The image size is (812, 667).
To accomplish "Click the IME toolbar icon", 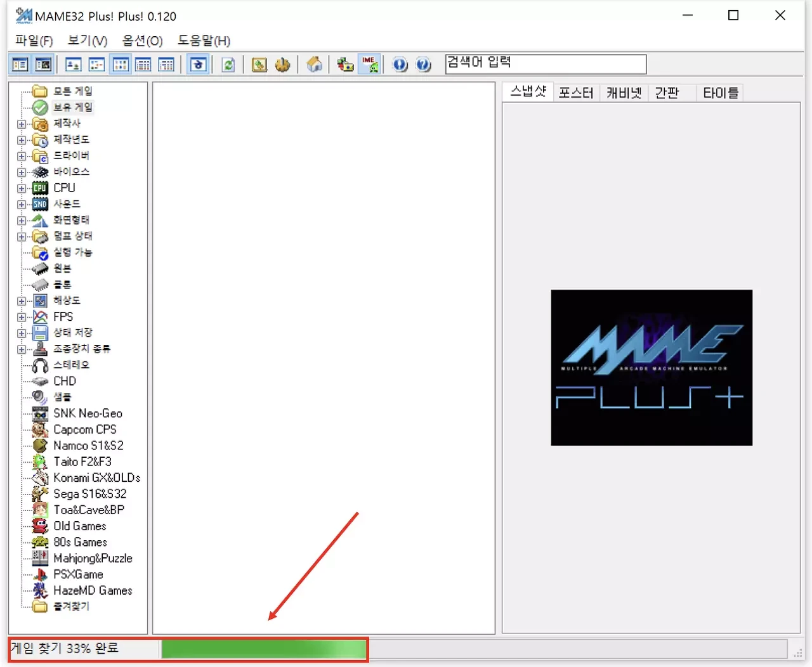I will tap(369, 64).
